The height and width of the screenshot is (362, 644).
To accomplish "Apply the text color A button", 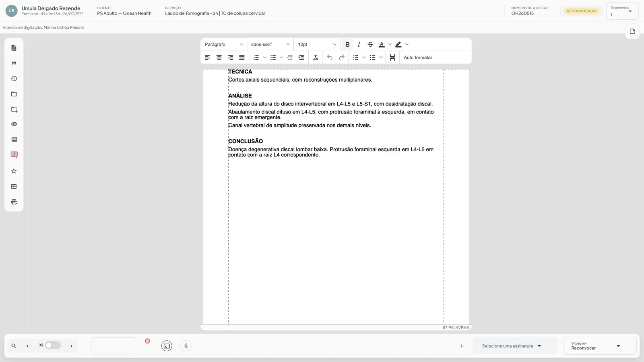I will [x=382, y=44].
